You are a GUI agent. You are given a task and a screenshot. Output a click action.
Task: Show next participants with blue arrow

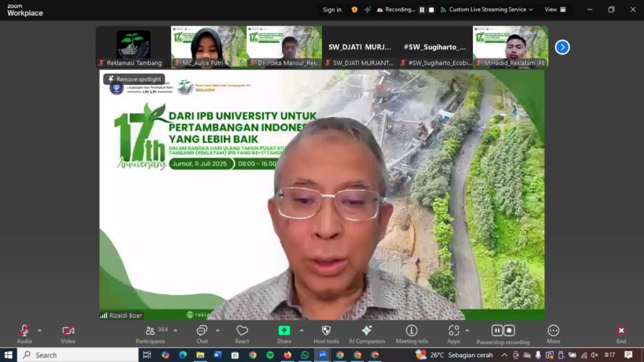(x=562, y=47)
